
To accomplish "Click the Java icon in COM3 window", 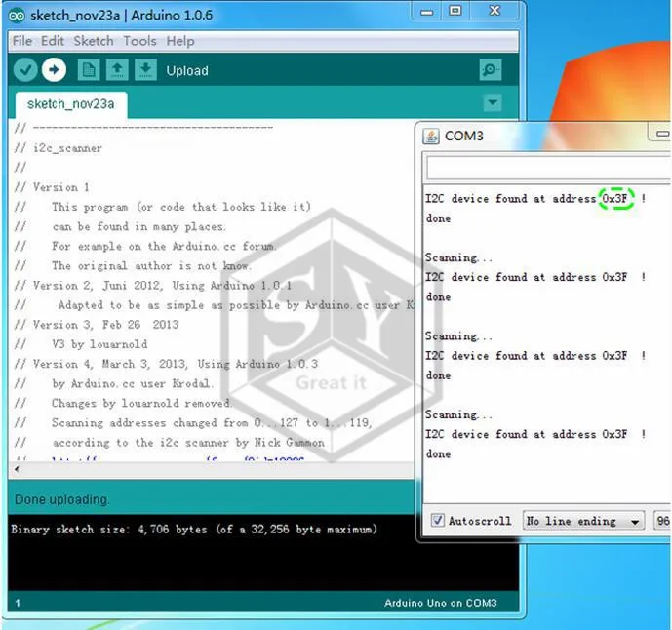I will coord(431,137).
